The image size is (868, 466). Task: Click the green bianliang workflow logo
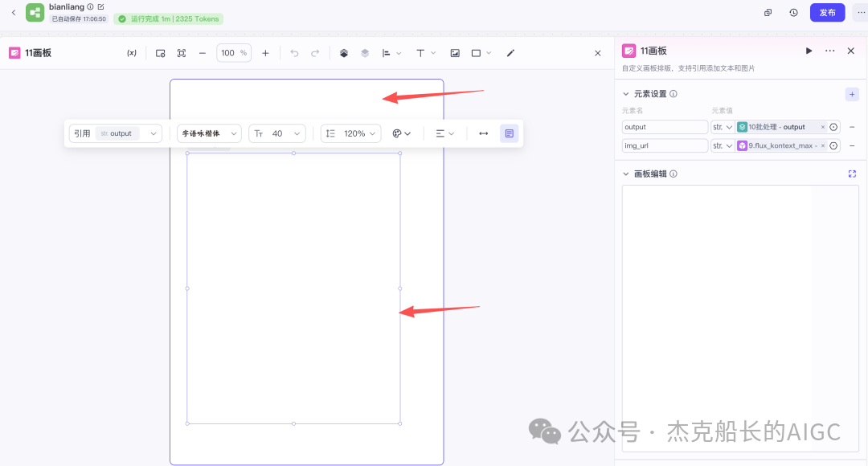[35, 13]
